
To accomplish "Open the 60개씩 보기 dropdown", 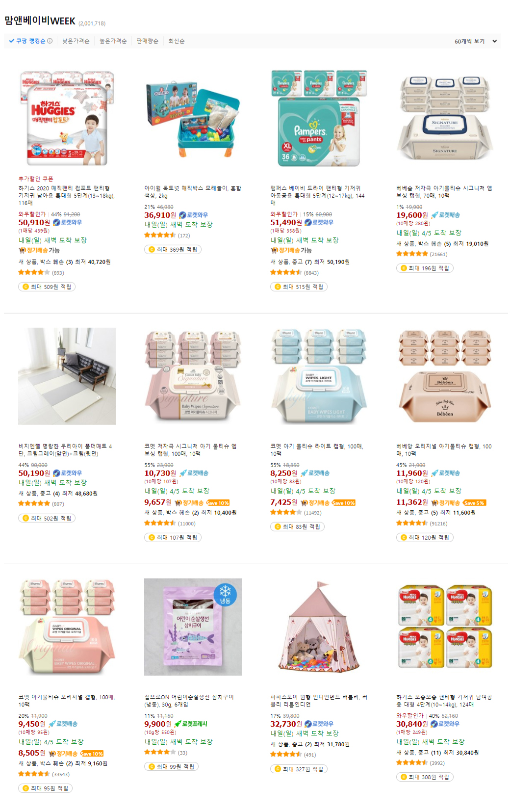I will 476,42.
